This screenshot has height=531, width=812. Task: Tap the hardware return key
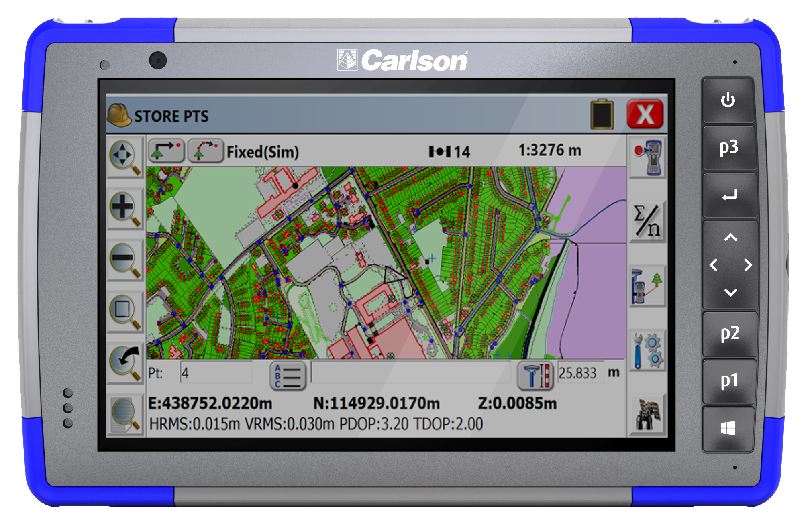pos(729,195)
